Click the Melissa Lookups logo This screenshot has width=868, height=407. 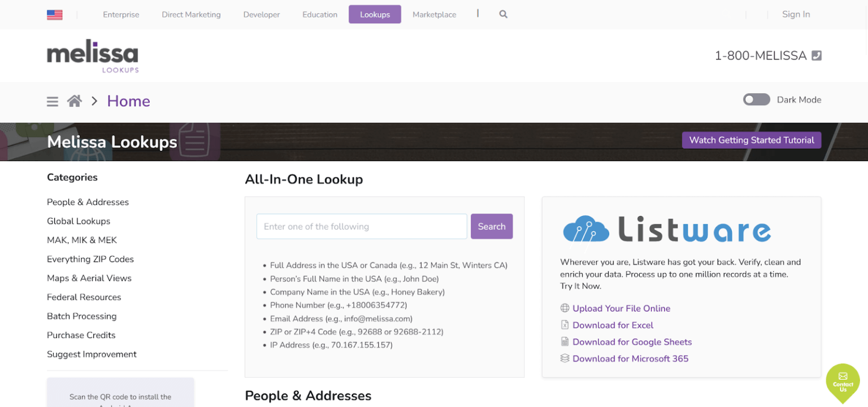[93, 56]
